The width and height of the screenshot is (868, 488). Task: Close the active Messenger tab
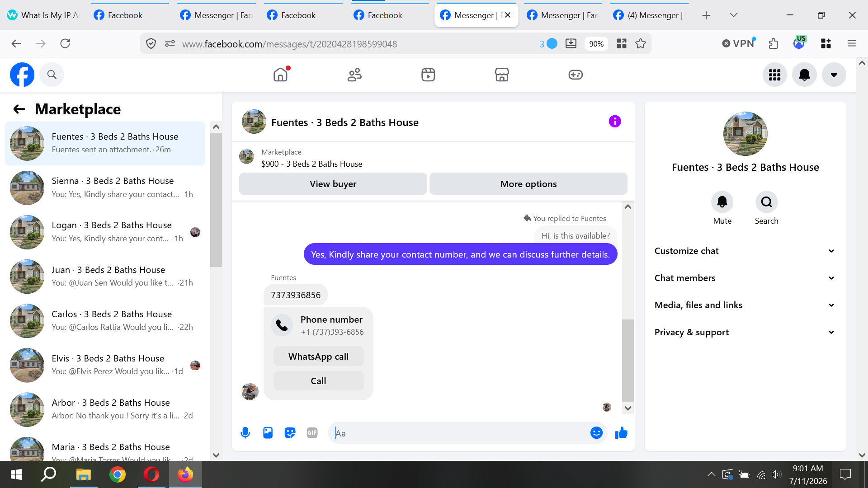[508, 15]
